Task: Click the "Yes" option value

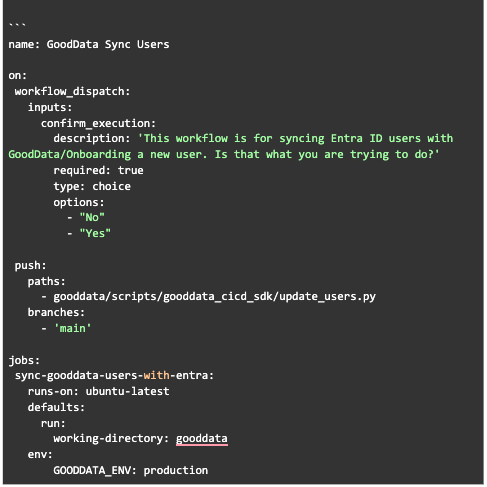Action: (x=95, y=233)
